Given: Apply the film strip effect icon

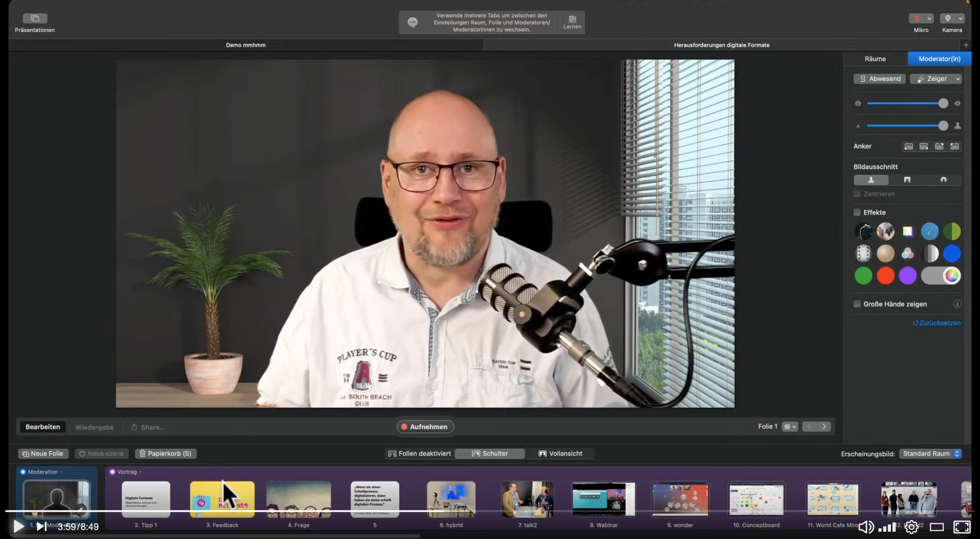Looking at the screenshot, I should coord(863,253).
